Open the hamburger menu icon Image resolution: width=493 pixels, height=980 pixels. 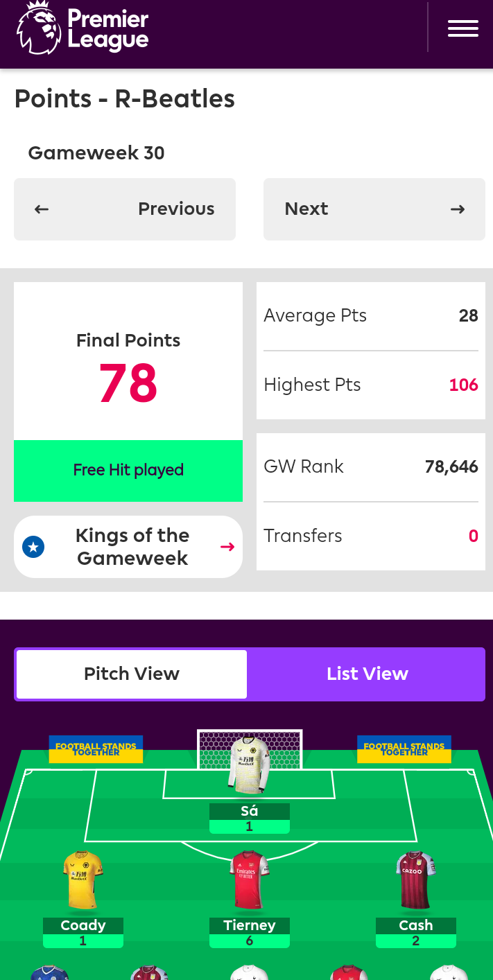462,28
